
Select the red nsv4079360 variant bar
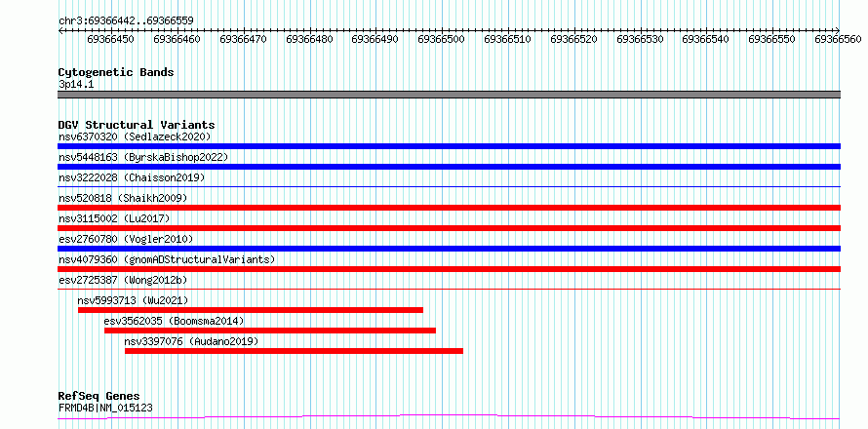click(x=449, y=269)
